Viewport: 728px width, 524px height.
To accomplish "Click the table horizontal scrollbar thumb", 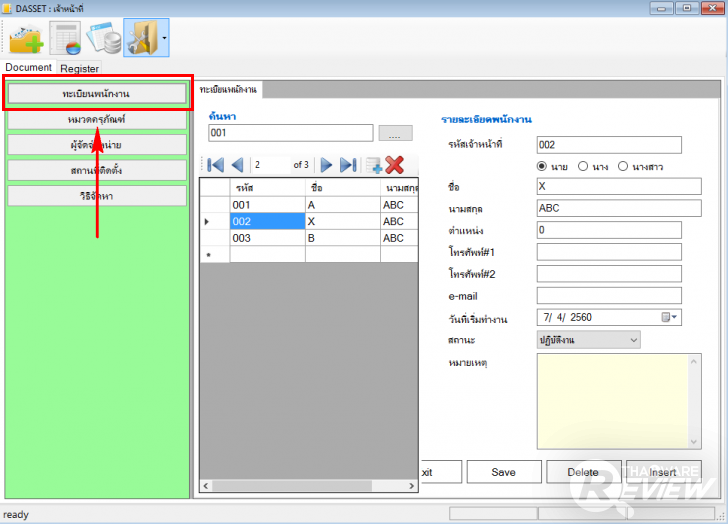I will pos(292,485).
